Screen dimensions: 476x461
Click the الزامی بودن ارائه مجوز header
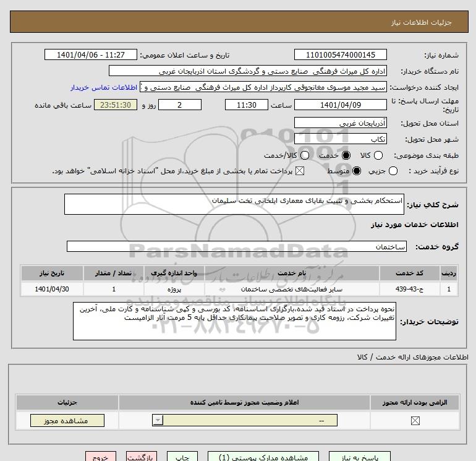[x=415, y=402]
